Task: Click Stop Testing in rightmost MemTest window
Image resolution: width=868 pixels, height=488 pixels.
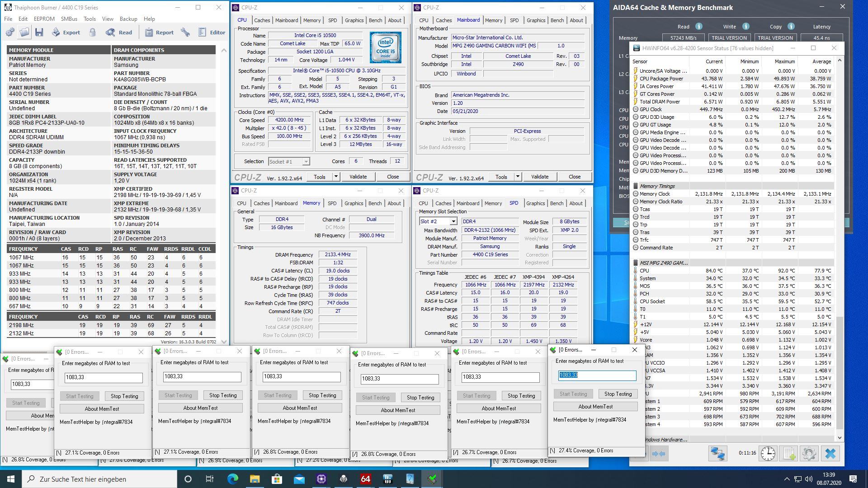Action: [x=618, y=394]
